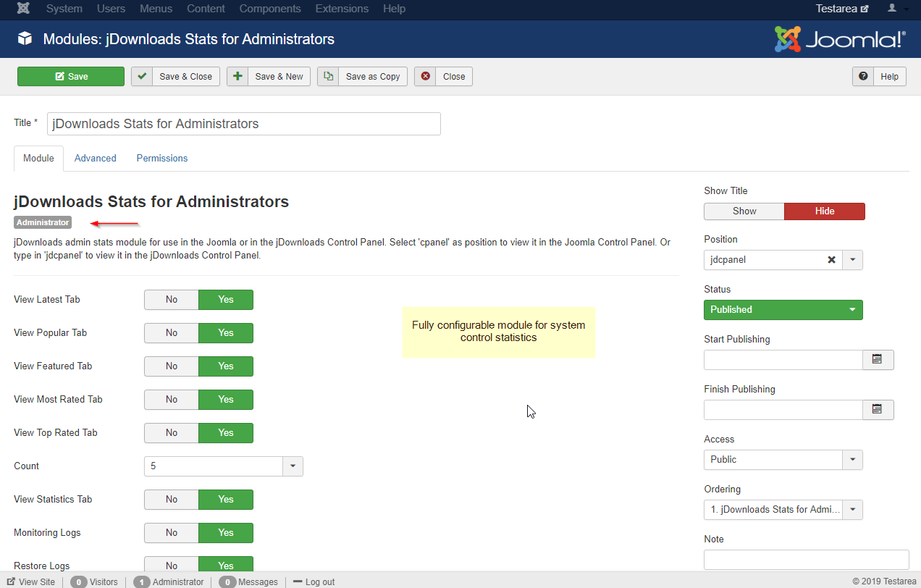Set View Top Rated Tab to Yes

(226, 433)
